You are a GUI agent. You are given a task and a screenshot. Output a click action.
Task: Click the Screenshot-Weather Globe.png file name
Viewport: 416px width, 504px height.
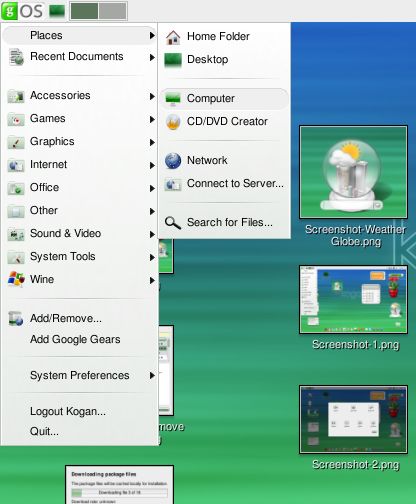[355, 235]
